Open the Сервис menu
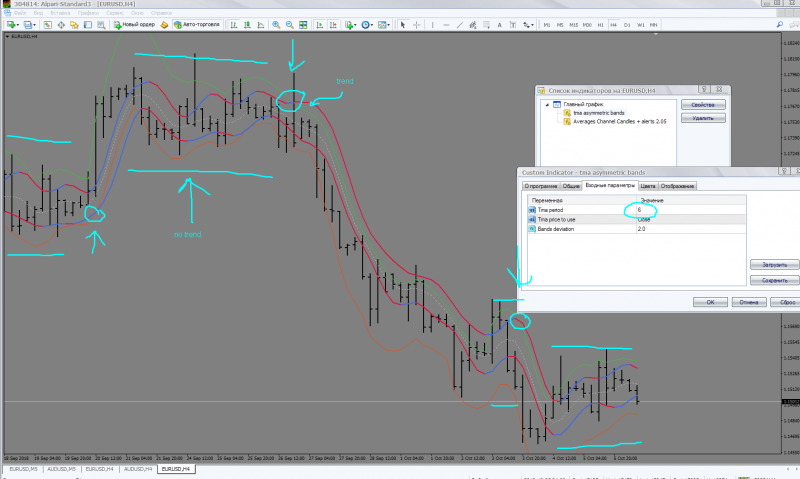 point(115,13)
